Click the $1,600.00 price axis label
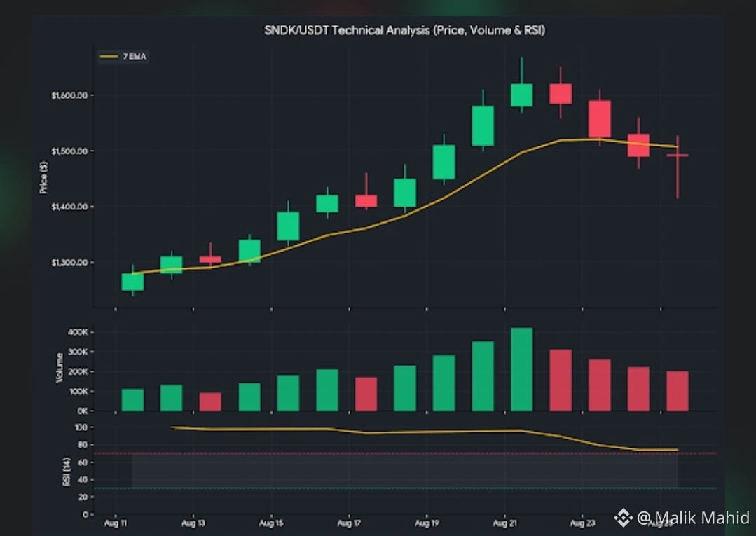The image size is (756, 536). pyautogui.click(x=69, y=95)
